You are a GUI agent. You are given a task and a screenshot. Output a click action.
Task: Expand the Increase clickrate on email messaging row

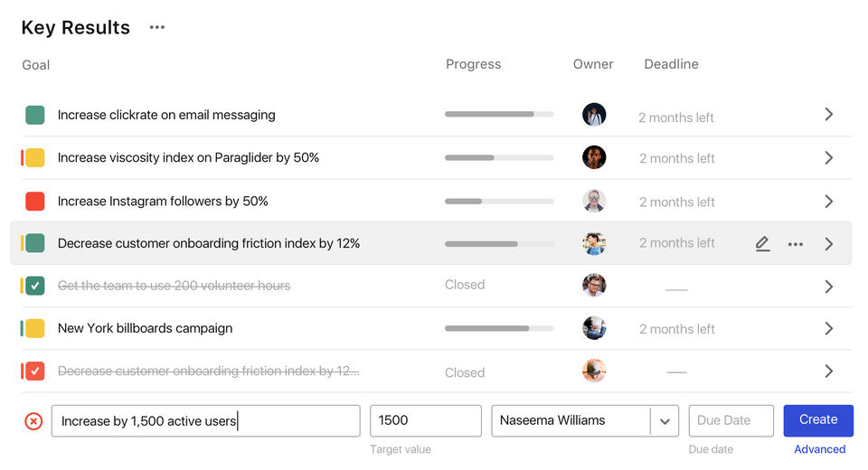pyautogui.click(x=828, y=115)
